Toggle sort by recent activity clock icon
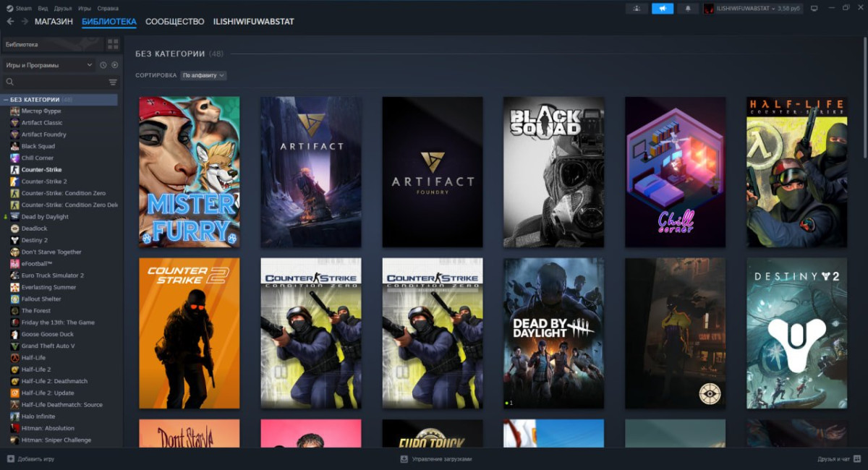This screenshot has height=470, width=868. [x=103, y=65]
